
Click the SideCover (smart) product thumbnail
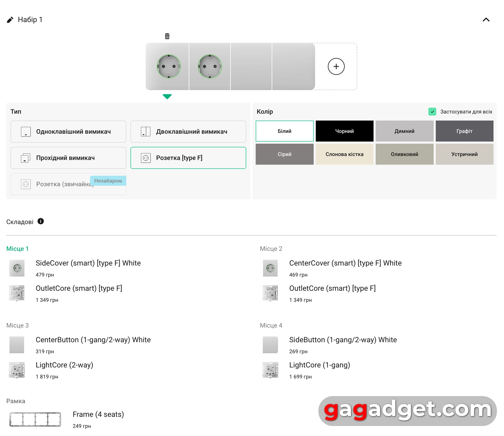coord(17,268)
